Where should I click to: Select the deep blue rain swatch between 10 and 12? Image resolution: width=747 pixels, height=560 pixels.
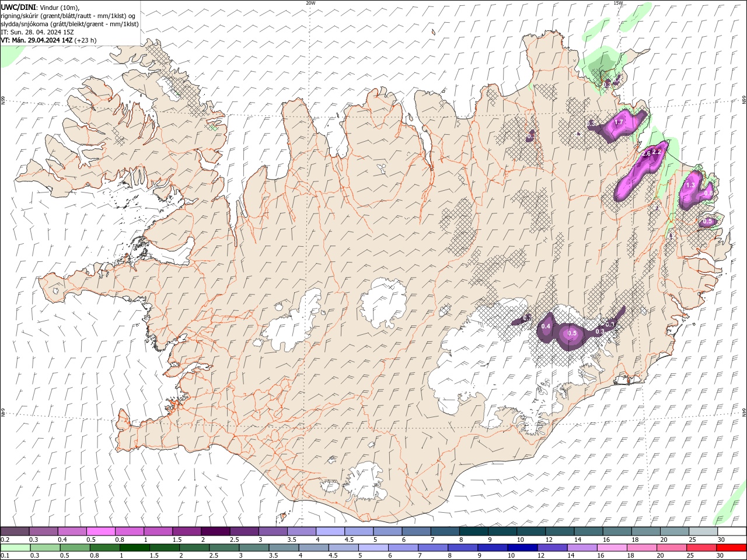click(x=522, y=548)
